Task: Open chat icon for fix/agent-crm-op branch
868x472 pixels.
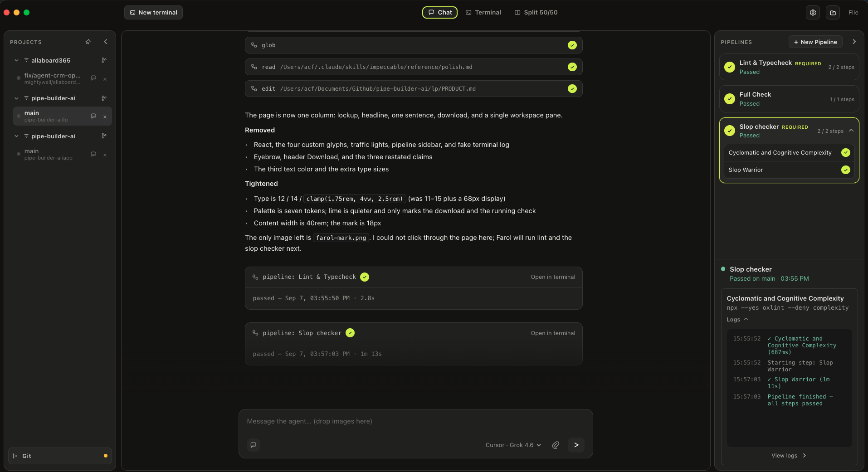Action: click(93, 78)
